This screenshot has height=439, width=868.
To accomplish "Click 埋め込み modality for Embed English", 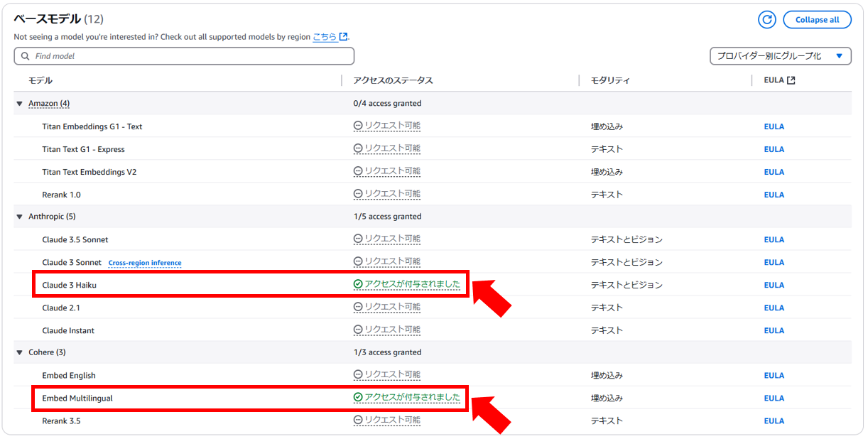I will point(607,375).
